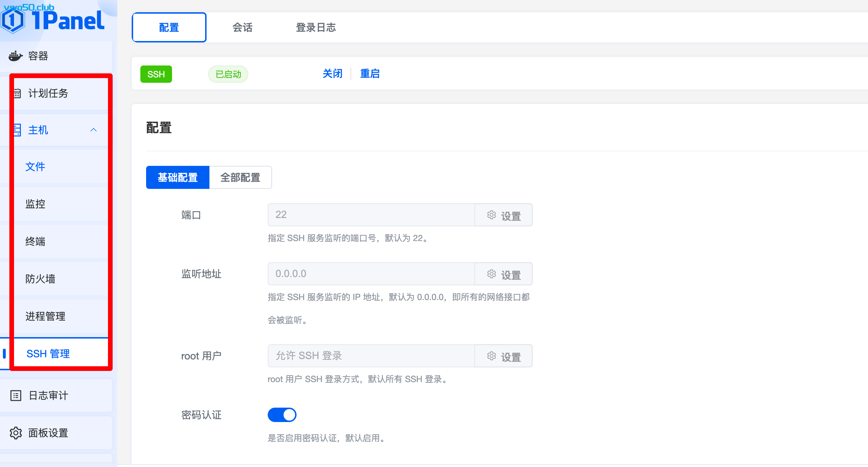This screenshot has width=868, height=467.
Task: Click the list icon beside 日志审计
Action: pos(16,395)
